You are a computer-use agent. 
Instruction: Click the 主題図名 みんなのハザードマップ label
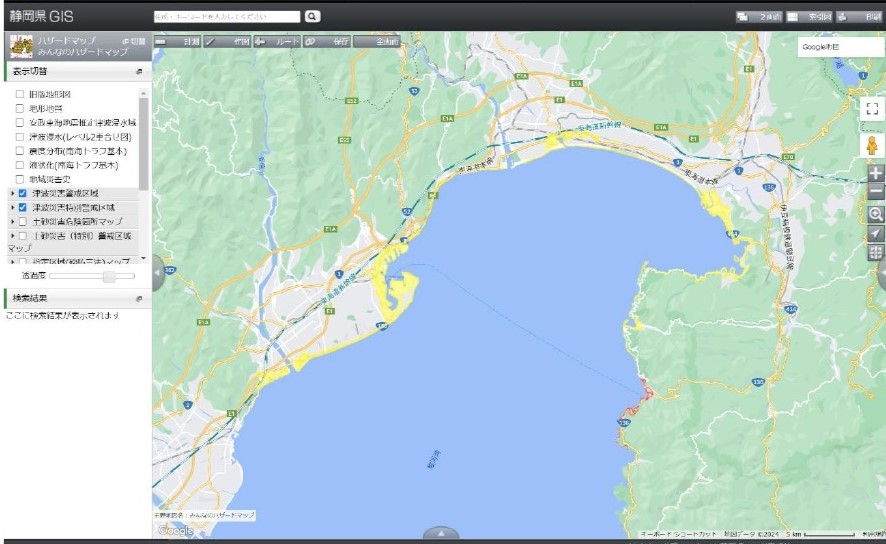[x=205, y=516]
